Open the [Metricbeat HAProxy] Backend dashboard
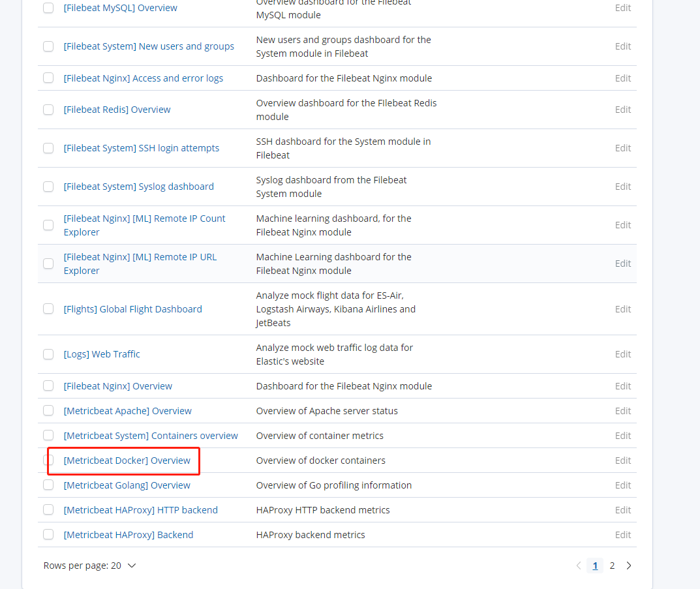The height and width of the screenshot is (589, 700). click(x=129, y=535)
